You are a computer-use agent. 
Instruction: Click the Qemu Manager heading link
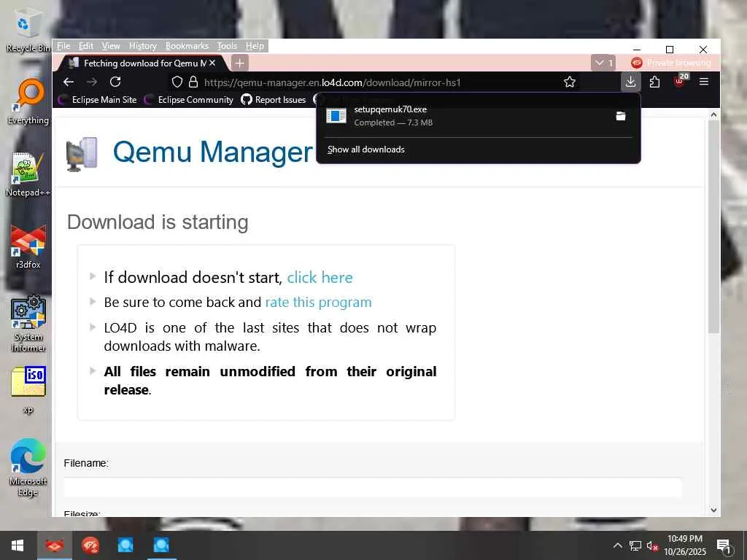coord(212,152)
